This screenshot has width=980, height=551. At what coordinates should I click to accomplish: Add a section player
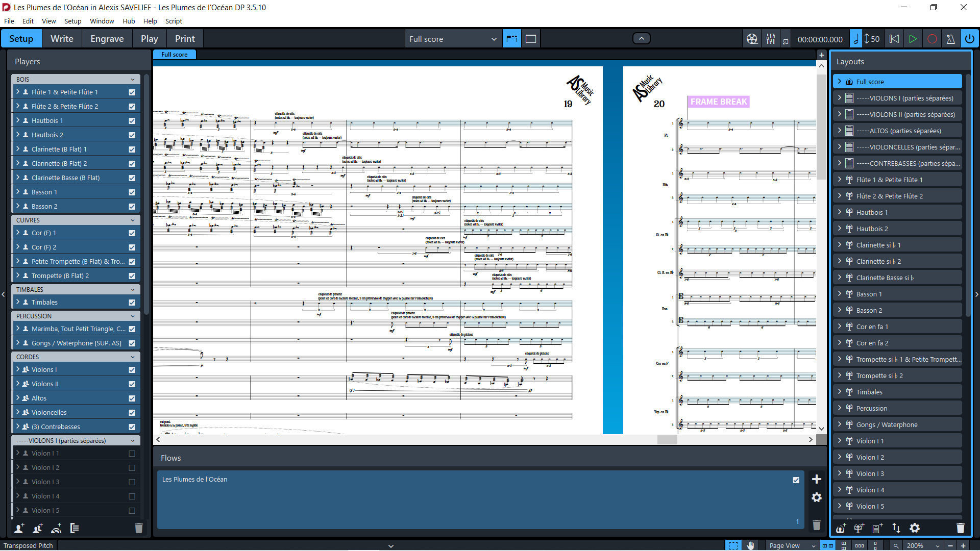pyautogui.click(x=38, y=528)
